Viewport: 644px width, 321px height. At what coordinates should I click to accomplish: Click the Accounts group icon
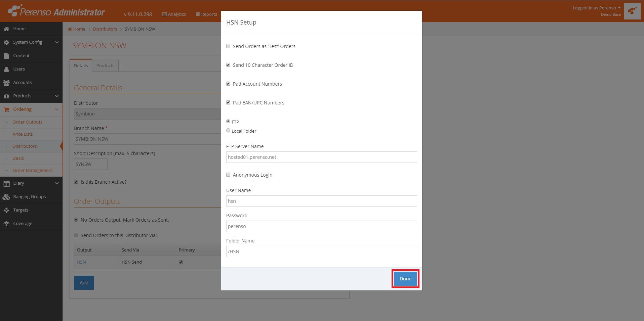pos(6,83)
